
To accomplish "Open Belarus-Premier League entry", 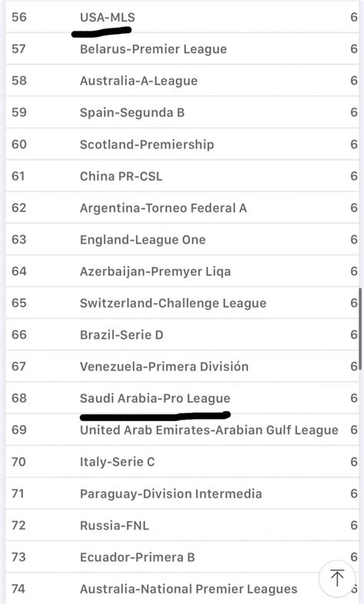I will 182,49.
